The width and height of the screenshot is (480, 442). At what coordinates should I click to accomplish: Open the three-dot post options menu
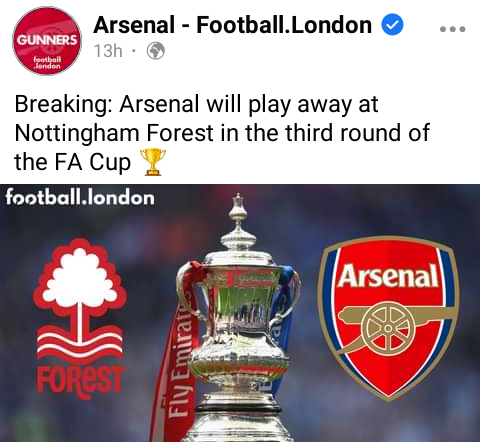pyautogui.click(x=452, y=29)
